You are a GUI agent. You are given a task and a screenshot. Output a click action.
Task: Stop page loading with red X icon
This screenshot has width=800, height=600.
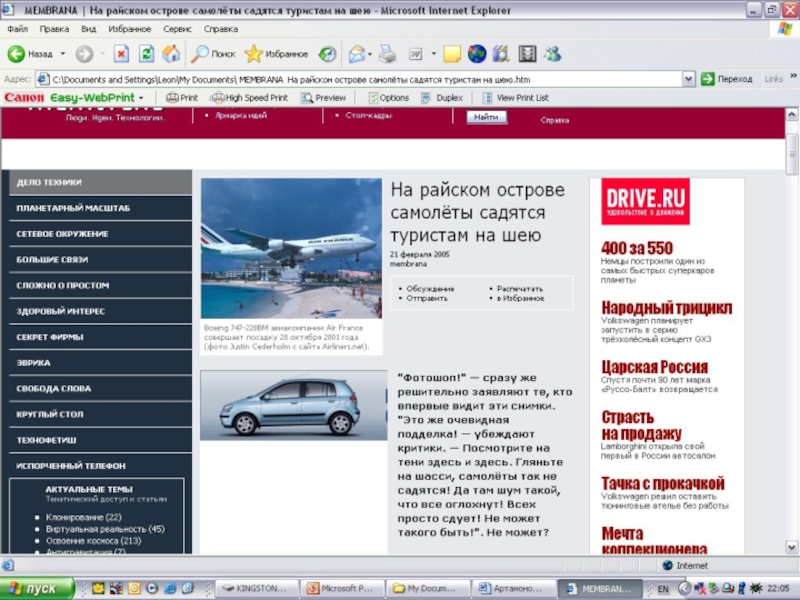click(x=121, y=54)
